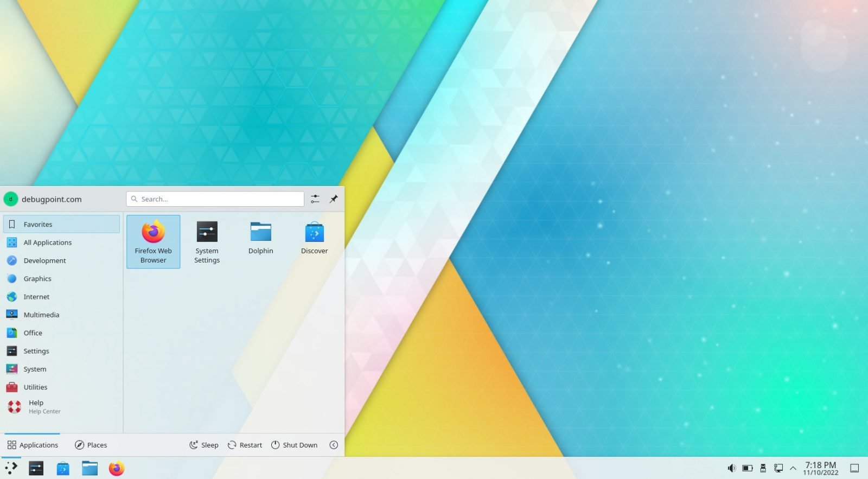
Task: Switch to the Places tab
Action: (91, 445)
